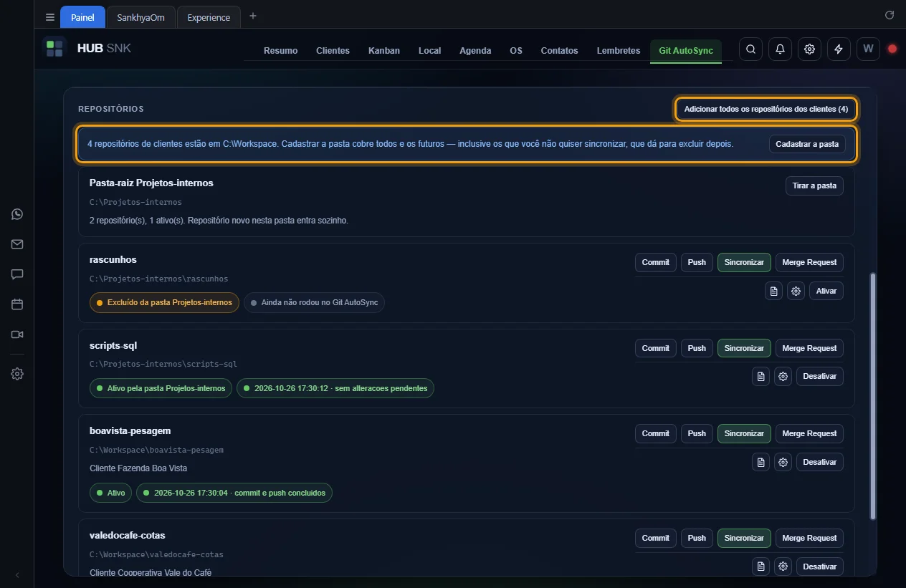The width and height of the screenshot is (906, 588).
Task: Push the scripts-sql repository
Action: [x=697, y=348]
